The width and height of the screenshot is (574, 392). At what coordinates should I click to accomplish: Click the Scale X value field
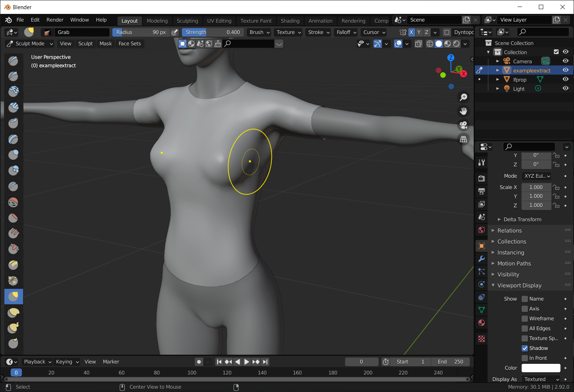pyautogui.click(x=536, y=187)
